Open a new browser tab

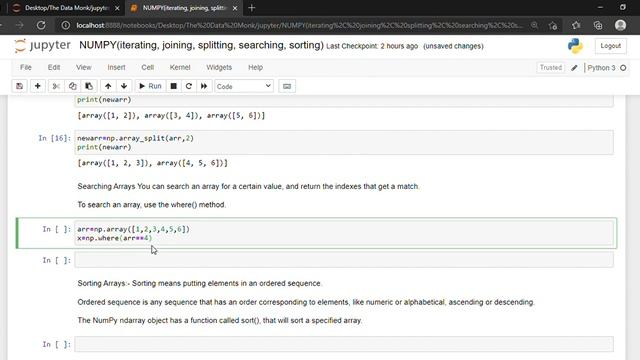point(251,8)
